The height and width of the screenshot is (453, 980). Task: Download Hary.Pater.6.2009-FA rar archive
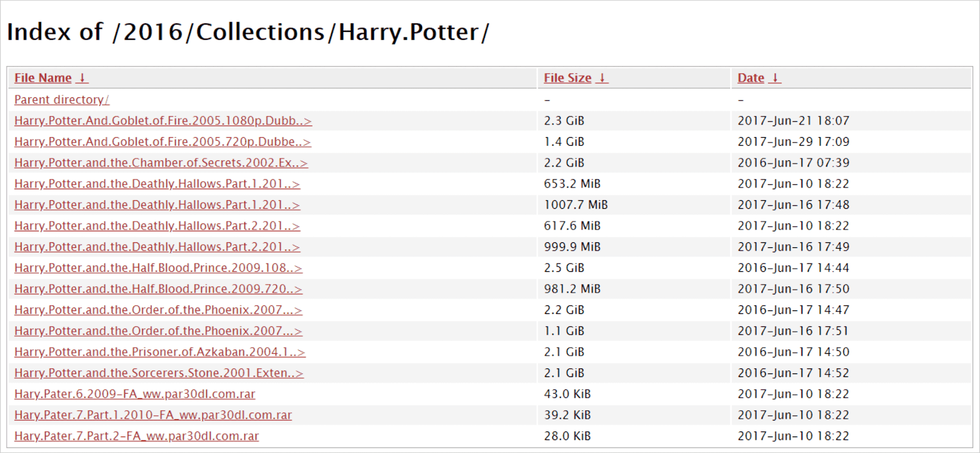click(x=135, y=394)
